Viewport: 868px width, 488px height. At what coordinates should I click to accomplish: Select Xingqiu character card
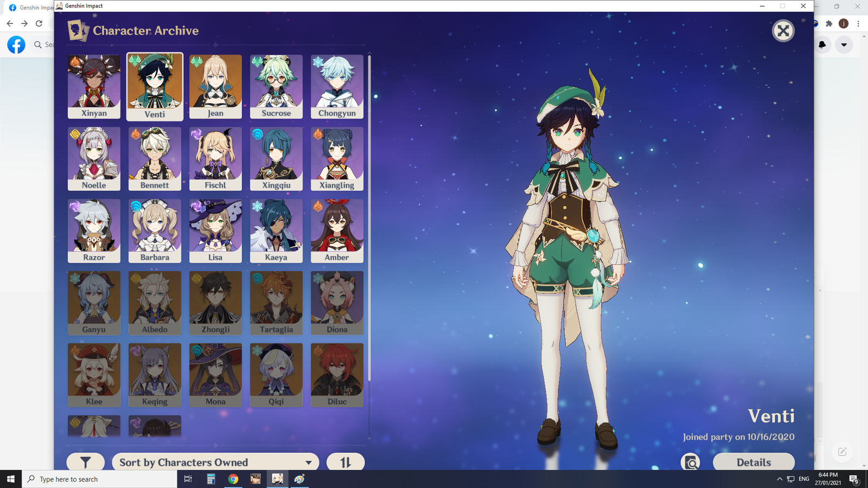pos(276,159)
